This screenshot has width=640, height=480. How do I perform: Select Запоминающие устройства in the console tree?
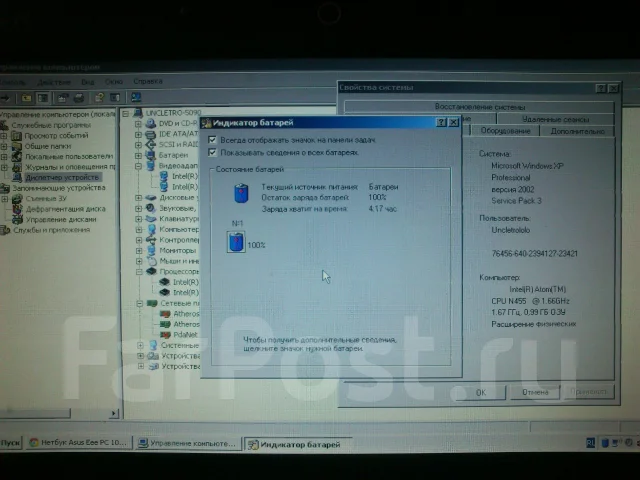(x=59, y=188)
